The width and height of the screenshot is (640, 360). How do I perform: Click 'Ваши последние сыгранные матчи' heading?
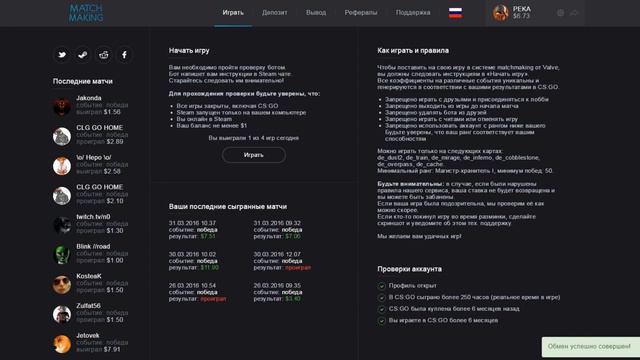click(228, 207)
